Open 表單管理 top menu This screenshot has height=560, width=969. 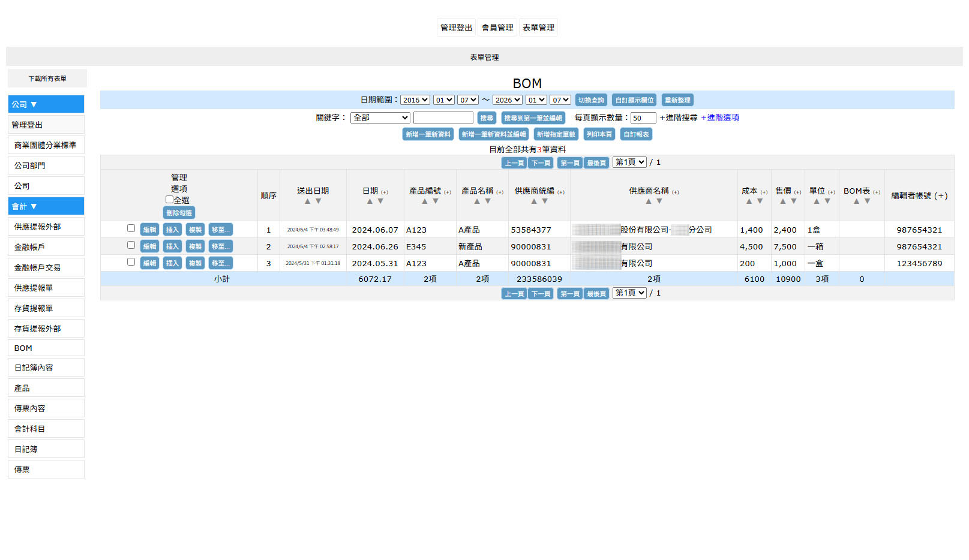tap(538, 28)
